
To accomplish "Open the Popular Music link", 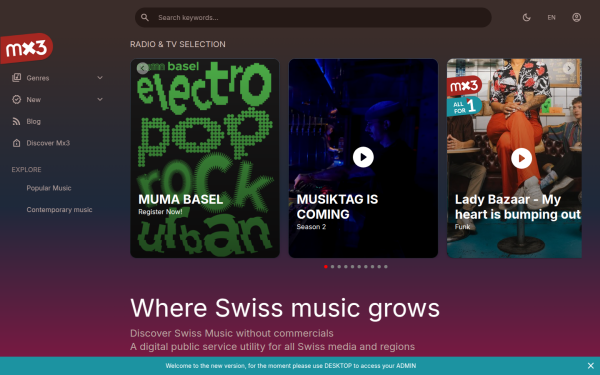I will (x=49, y=188).
